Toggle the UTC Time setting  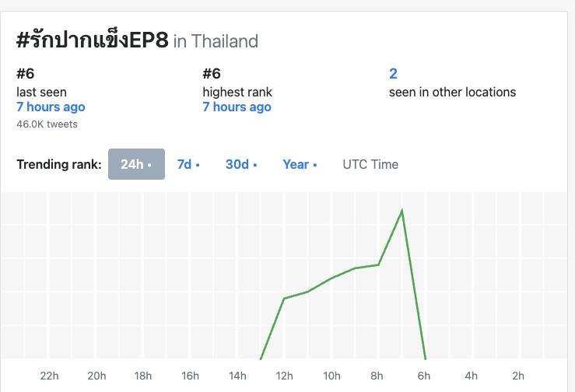click(370, 164)
